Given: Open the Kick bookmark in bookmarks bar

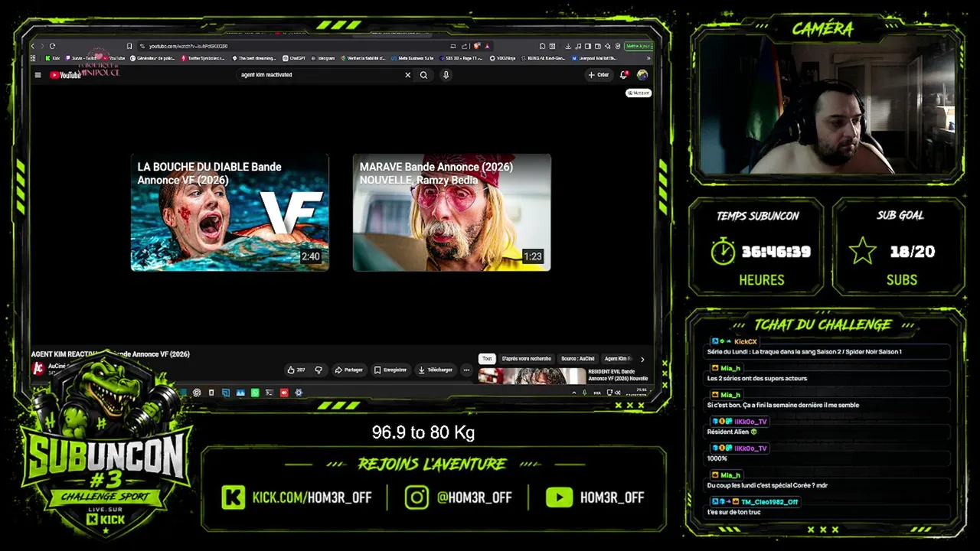Looking at the screenshot, I should tap(53, 58).
